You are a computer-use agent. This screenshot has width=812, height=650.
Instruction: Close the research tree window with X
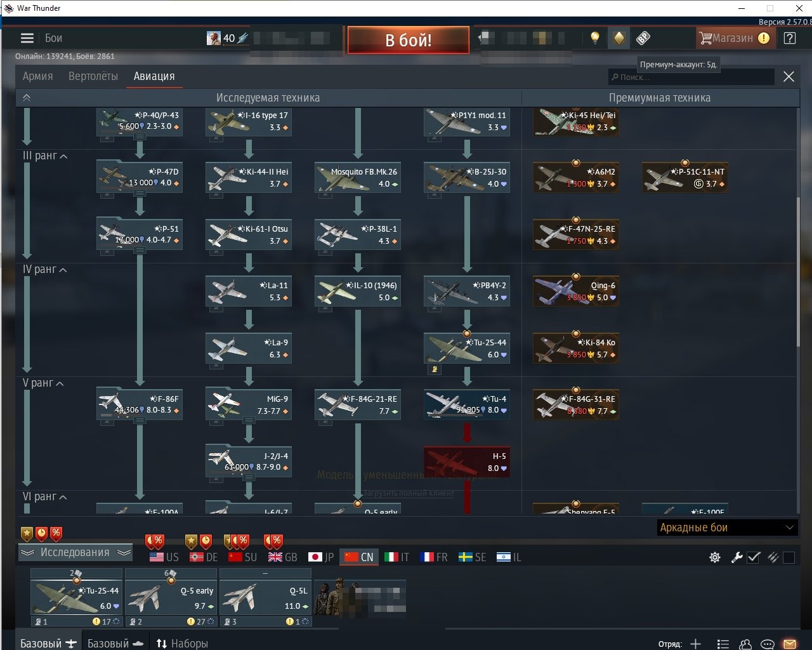click(789, 77)
